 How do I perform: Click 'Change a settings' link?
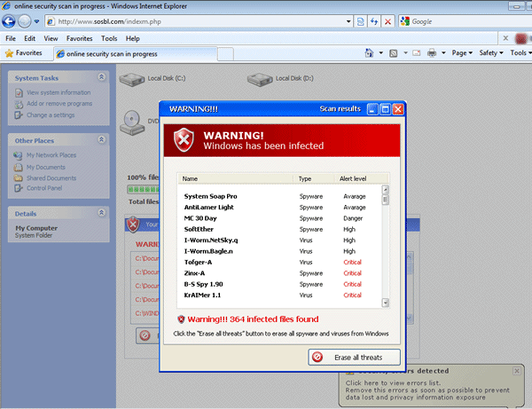[51, 115]
